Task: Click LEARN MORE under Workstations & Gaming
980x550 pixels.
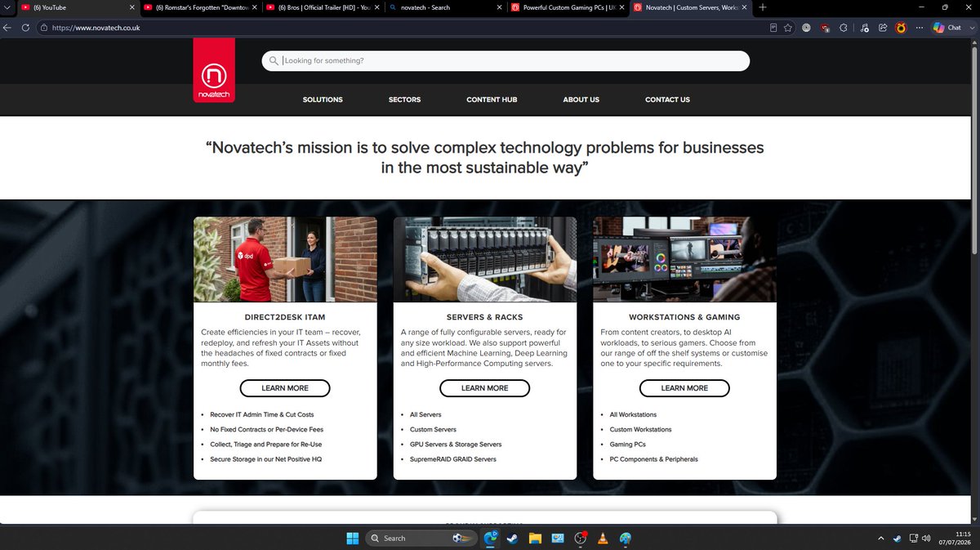Action: click(x=684, y=388)
